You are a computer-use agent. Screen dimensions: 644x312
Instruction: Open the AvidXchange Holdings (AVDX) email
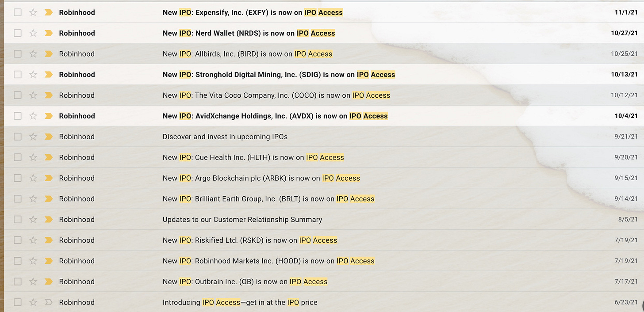275,116
